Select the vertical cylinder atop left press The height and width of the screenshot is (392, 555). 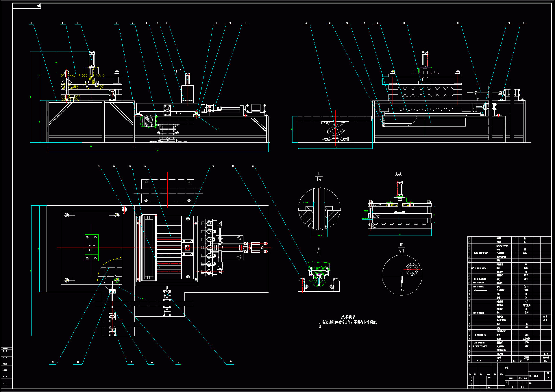click(x=92, y=59)
